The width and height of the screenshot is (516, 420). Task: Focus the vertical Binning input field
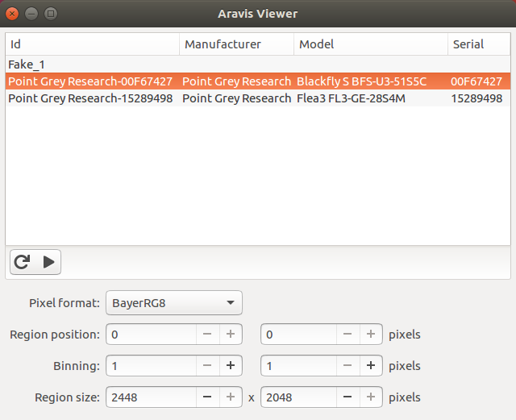(299, 366)
